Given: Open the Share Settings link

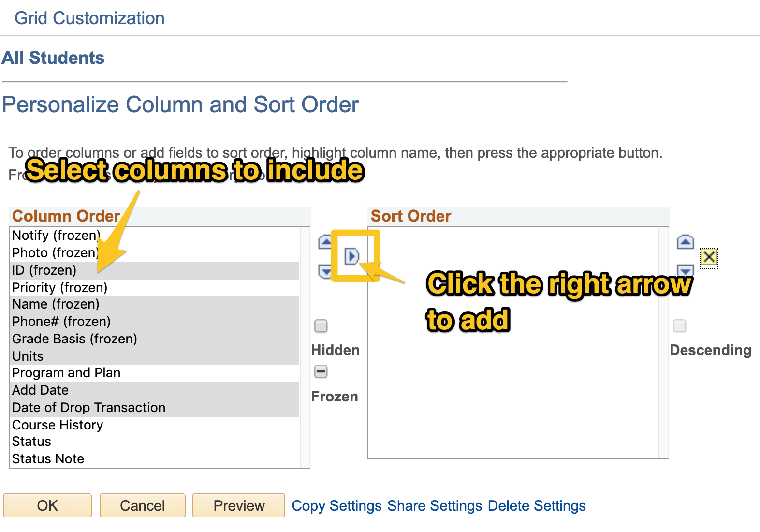Looking at the screenshot, I should pyautogui.click(x=435, y=506).
